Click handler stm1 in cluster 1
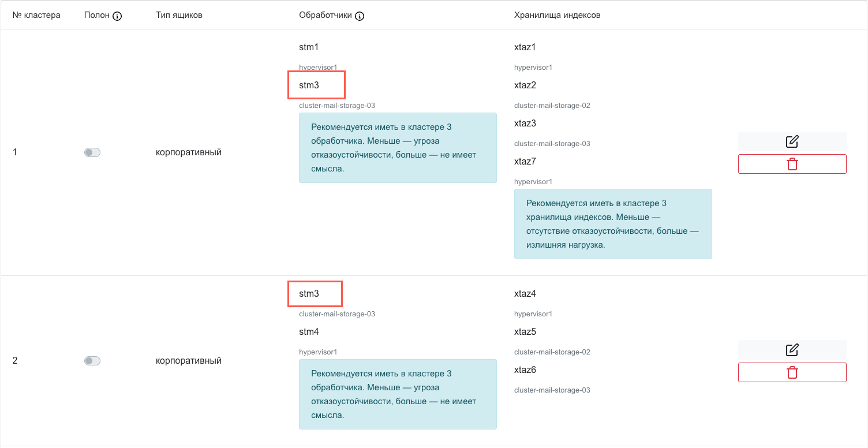 (309, 47)
